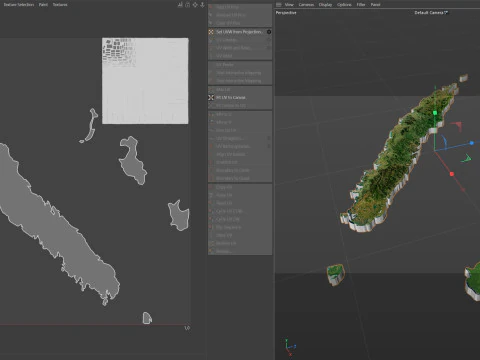Select the green Y-axis gizmo handle

[435, 113]
